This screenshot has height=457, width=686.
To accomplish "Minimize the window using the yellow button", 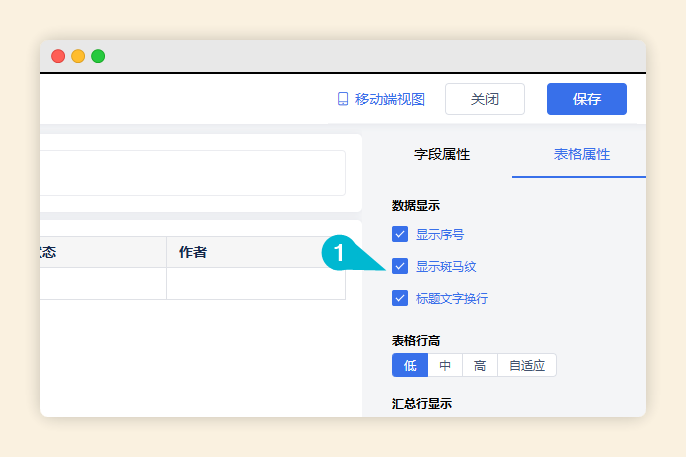I will tap(78, 57).
